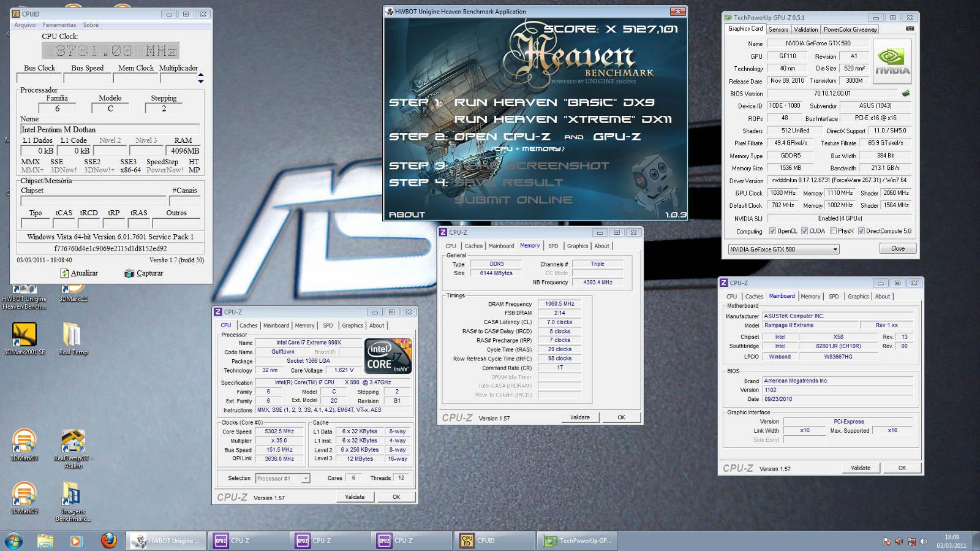Click GPU-Z link in Heaven step 2
This screenshot has height=551, width=980.
(617, 137)
